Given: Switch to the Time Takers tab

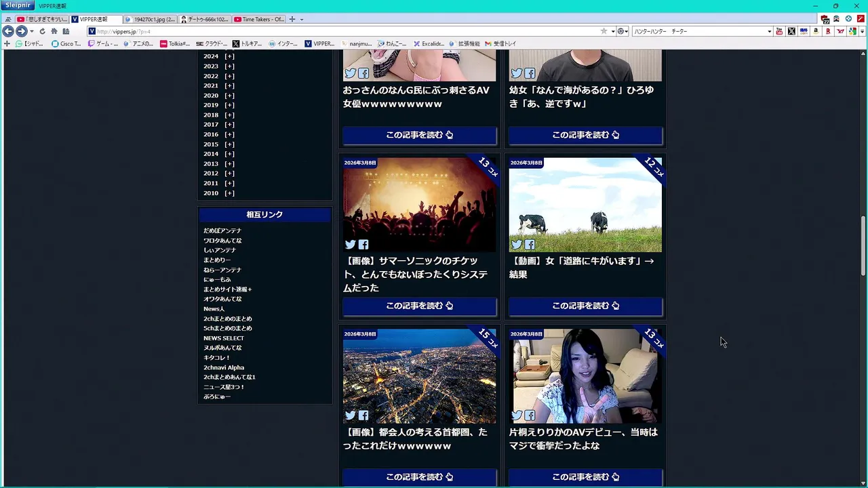Looking at the screenshot, I should (x=260, y=19).
